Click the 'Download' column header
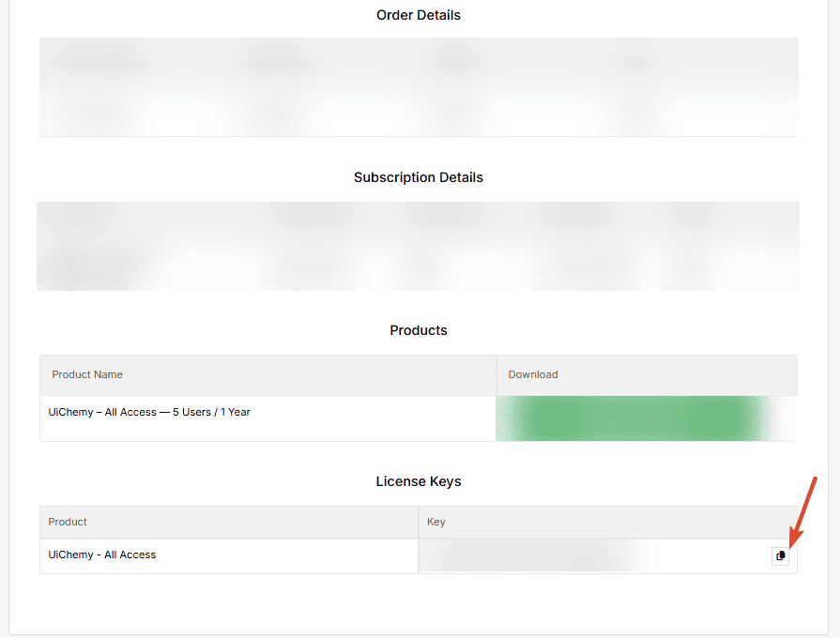Viewport: 840px width, 638px height. coord(533,374)
